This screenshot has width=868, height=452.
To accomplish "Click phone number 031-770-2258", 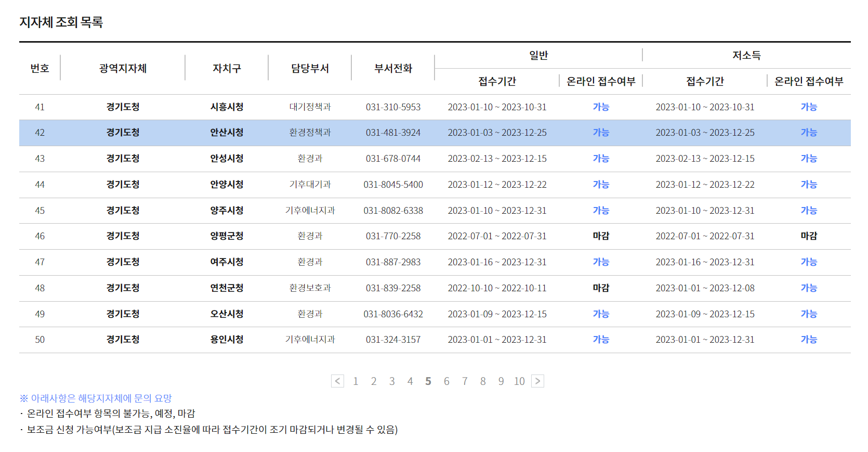I will pos(393,236).
